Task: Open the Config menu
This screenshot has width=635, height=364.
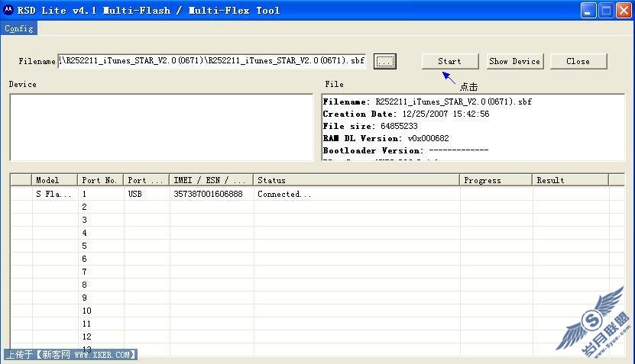Action: tap(18, 28)
